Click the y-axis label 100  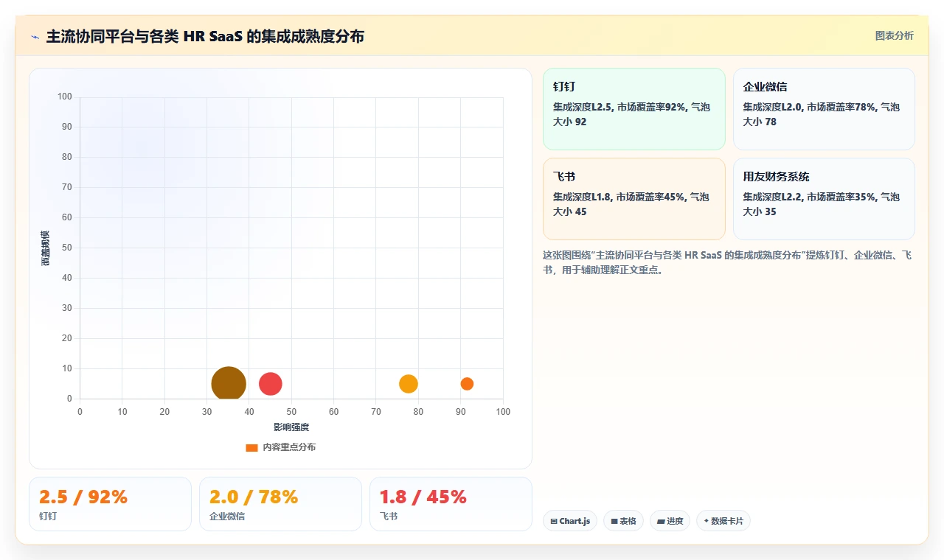[65, 97]
